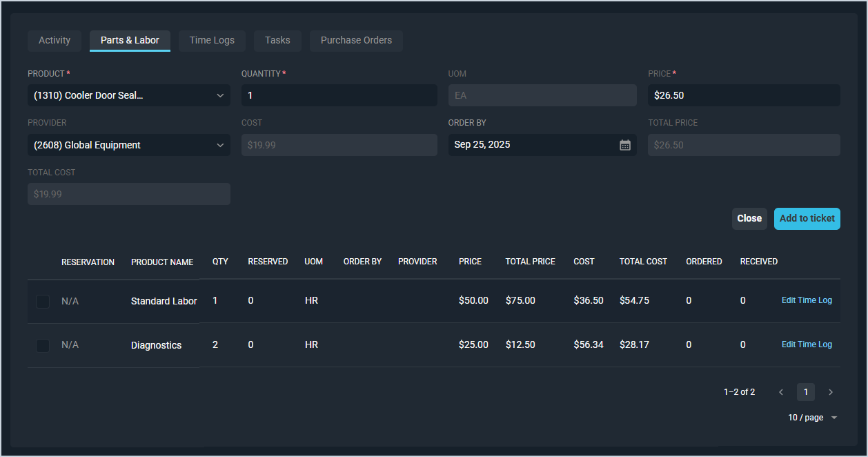The width and height of the screenshot is (868, 457).
Task: Tick the Standard Labor row checkbox
Action: (43, 302)
